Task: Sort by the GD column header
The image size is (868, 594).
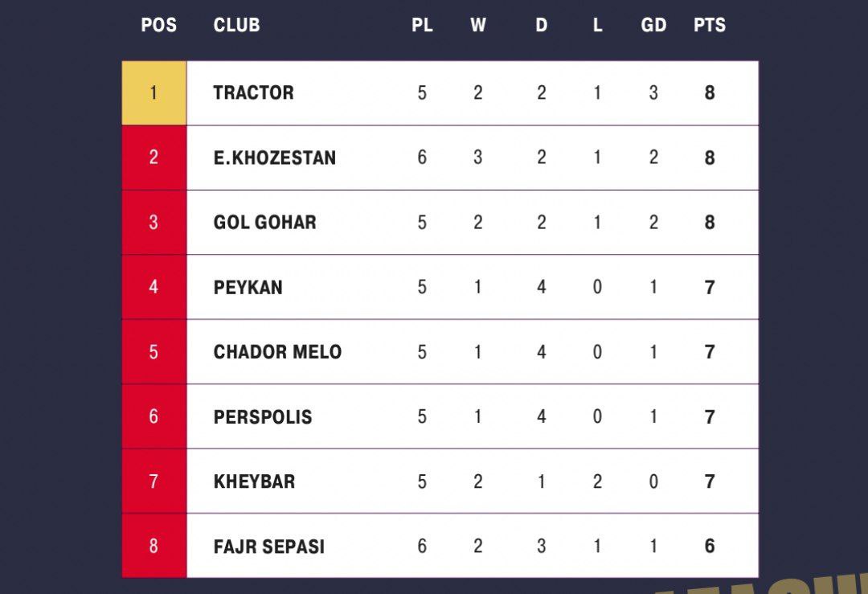Action: (653, 25)
